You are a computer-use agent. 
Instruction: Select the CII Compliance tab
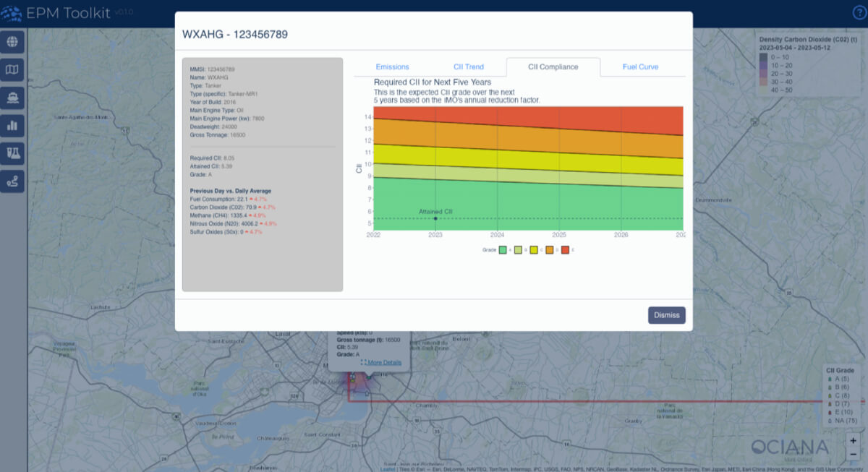(553, 67)
